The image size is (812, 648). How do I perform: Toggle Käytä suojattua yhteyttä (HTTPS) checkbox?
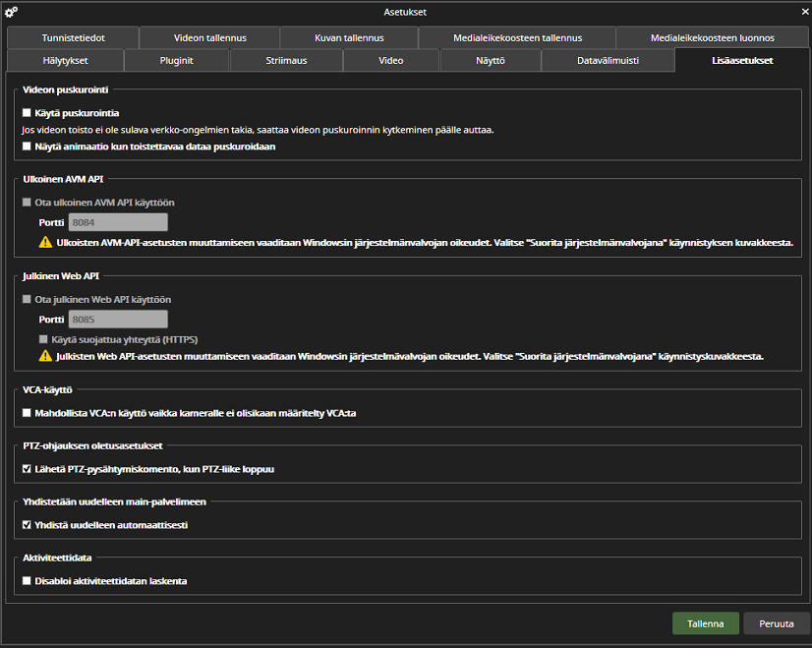pos(43,340)
